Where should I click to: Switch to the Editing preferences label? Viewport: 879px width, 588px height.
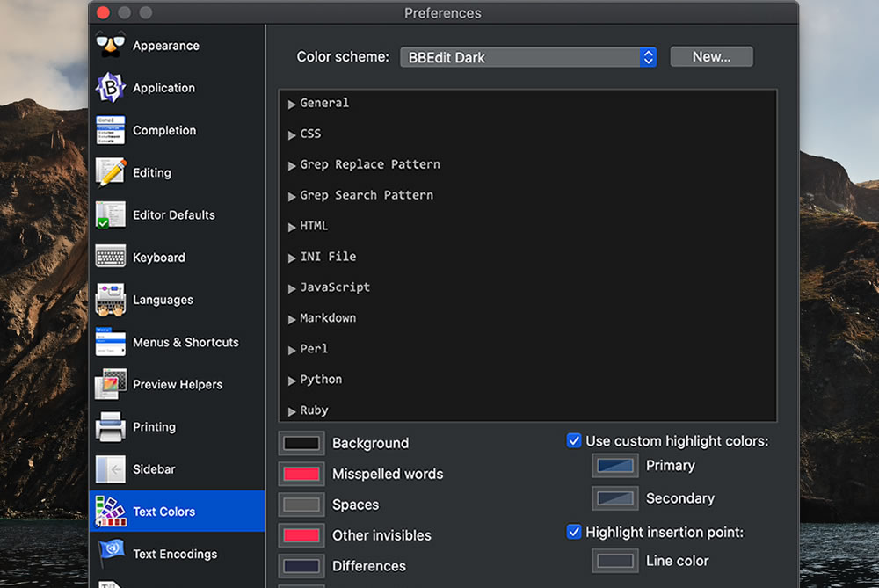pyautogui.click(x=152, y=172)
